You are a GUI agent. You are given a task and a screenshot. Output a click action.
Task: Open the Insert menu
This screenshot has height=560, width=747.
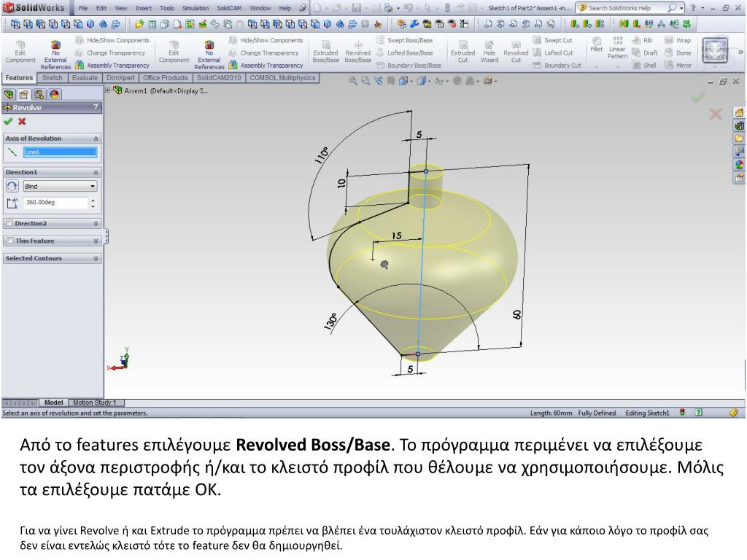pyautogui.click(x=144, y=8)
